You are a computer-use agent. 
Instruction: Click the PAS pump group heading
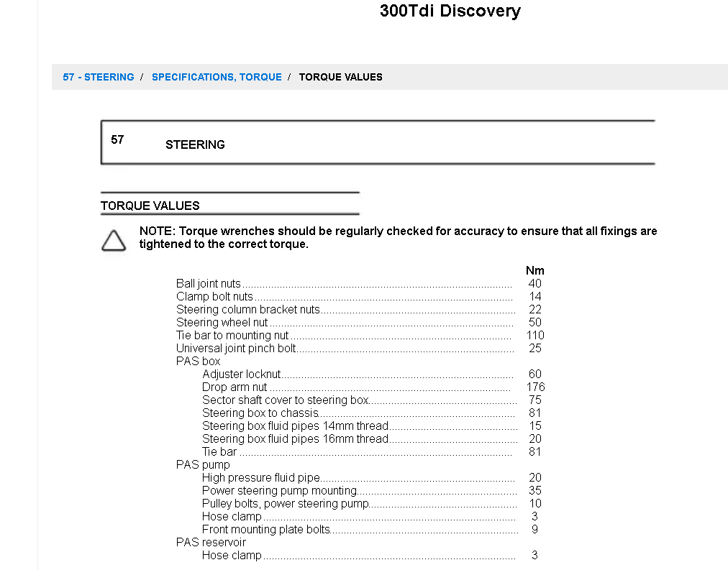pos(203,465)
